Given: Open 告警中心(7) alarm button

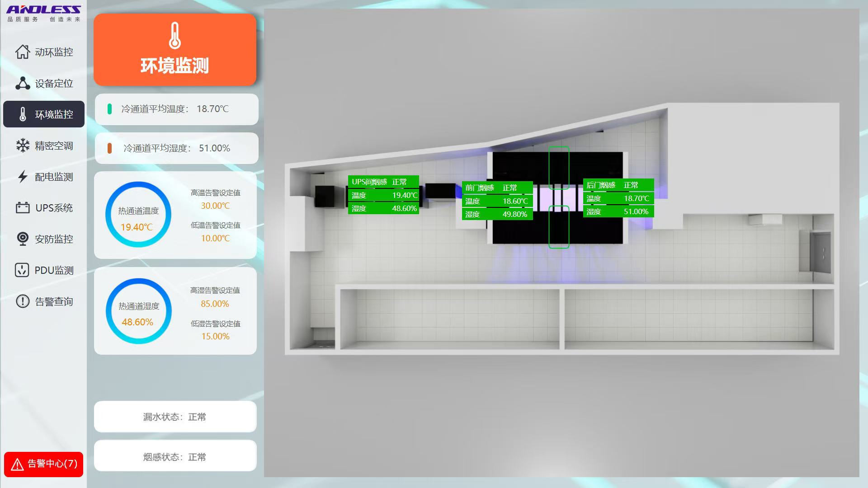Looking at the screenshot, I should coord(44,464).
